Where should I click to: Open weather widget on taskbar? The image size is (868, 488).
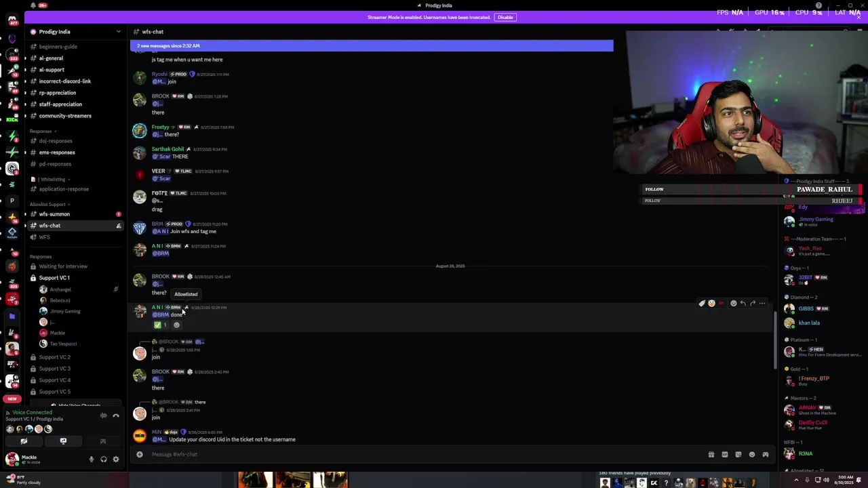[24, 480]
